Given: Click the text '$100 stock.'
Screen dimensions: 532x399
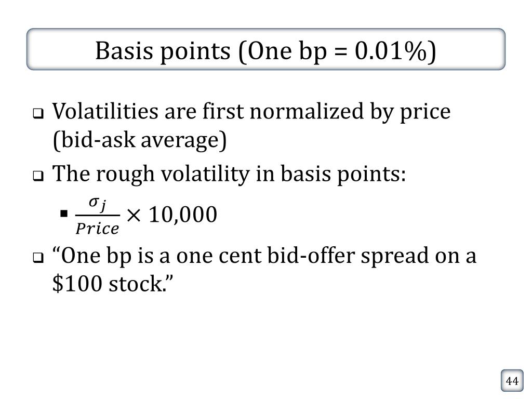Looking at the screenshot, I should tap(113, 284).
